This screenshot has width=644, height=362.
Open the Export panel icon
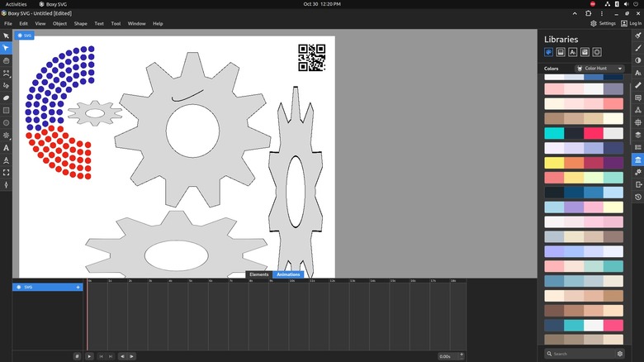(637, 184)
